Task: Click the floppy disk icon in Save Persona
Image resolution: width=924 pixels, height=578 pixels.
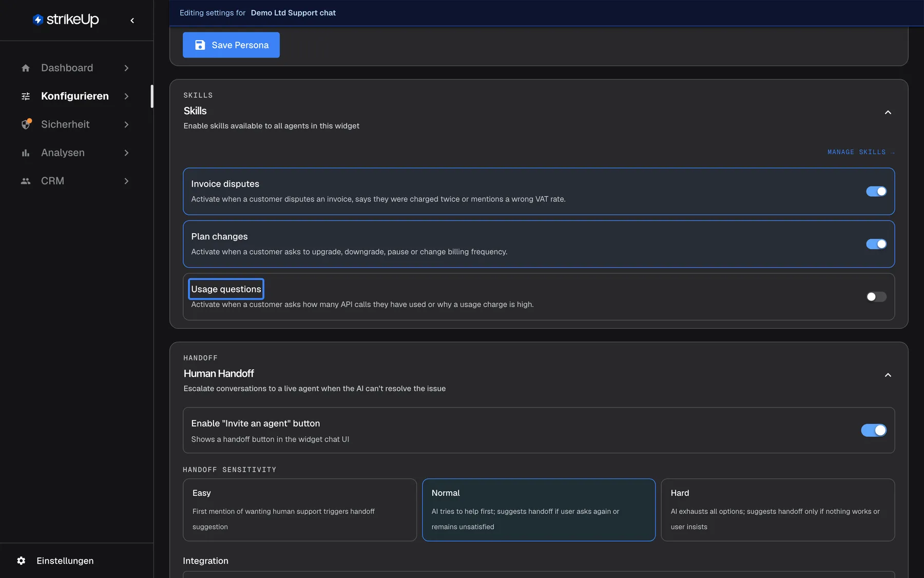Action: click(200, 45)
